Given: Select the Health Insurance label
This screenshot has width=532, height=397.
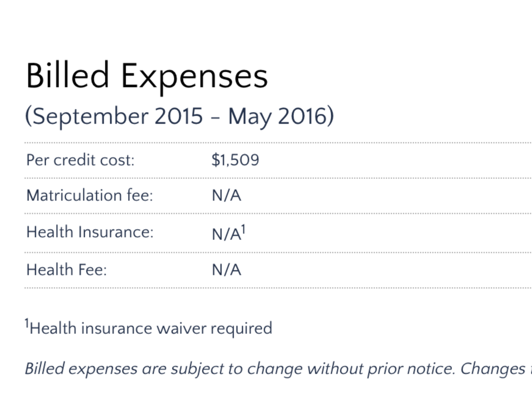Looking at the screenshot, I should click(x=90, y=232).
